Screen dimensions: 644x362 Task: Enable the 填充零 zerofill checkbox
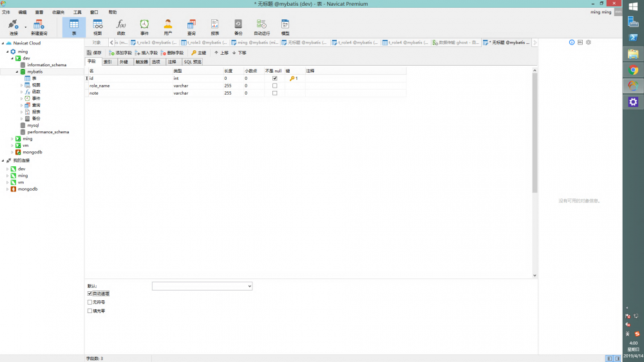point(90,310)
